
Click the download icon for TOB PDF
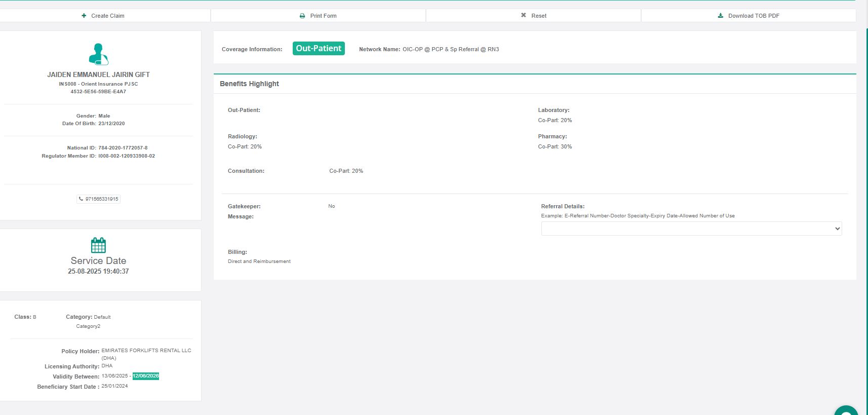[721, 16]
